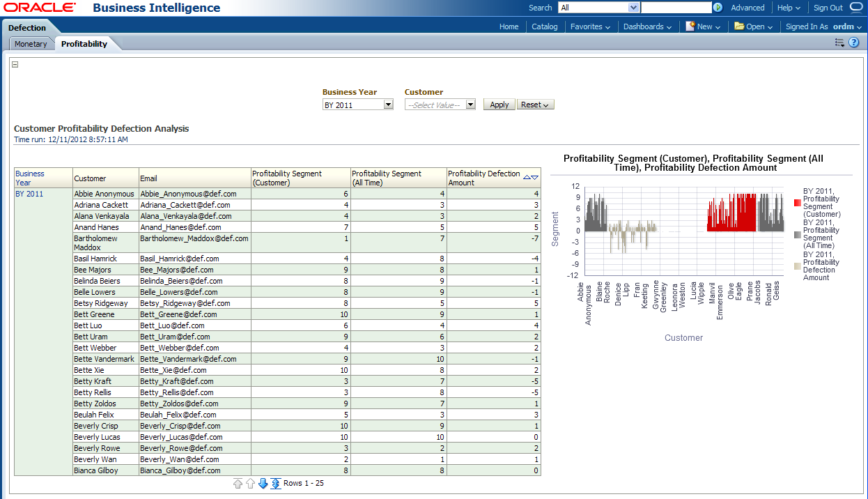This screenshot has height=499, width=868.
Task: Sort Profitability Defection Amount ascending
Action: click(527, 178)
